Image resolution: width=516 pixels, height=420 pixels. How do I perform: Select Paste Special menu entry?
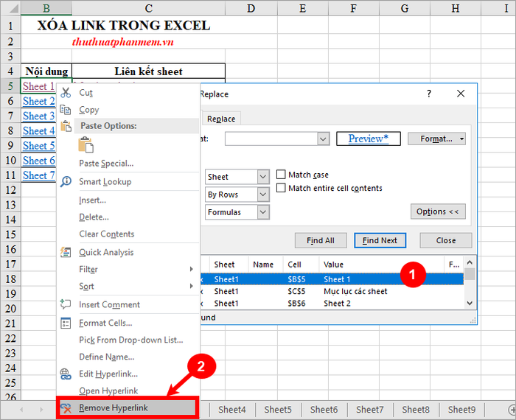(128, 163)
